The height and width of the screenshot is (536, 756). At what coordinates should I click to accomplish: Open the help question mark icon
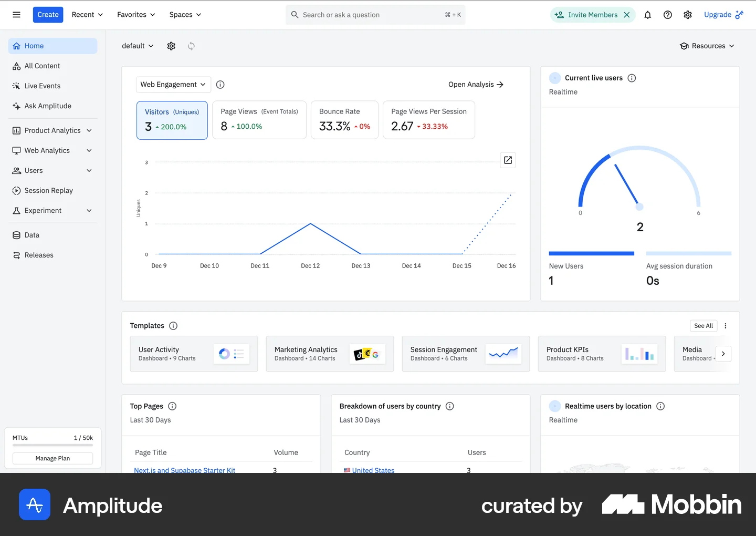[x=668, y=15]
